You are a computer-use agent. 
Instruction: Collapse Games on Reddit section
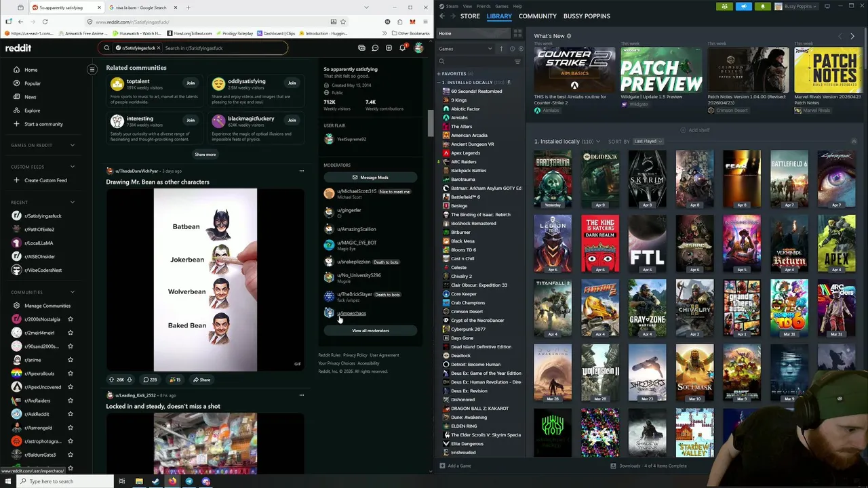pos(73,145)
